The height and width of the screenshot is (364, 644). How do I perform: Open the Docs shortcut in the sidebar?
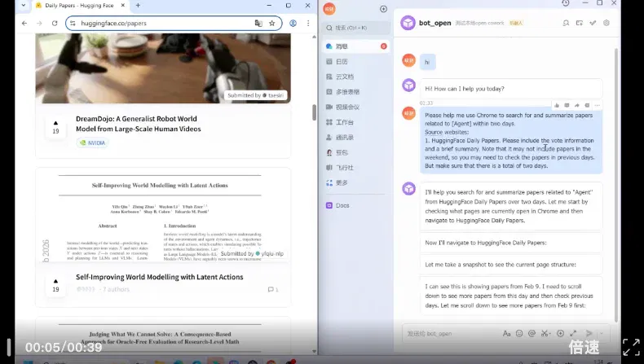tap(355, 205)
